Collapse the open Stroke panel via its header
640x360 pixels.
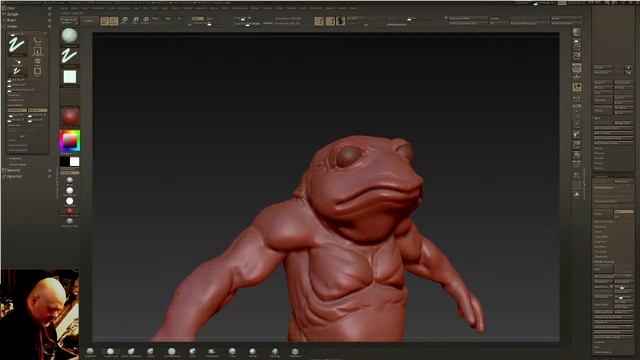pos(12,26)
